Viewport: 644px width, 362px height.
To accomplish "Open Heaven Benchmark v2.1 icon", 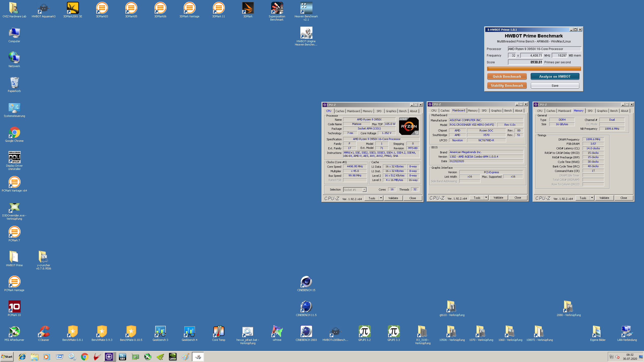I will pyautogui.click(x=306, y=11).
